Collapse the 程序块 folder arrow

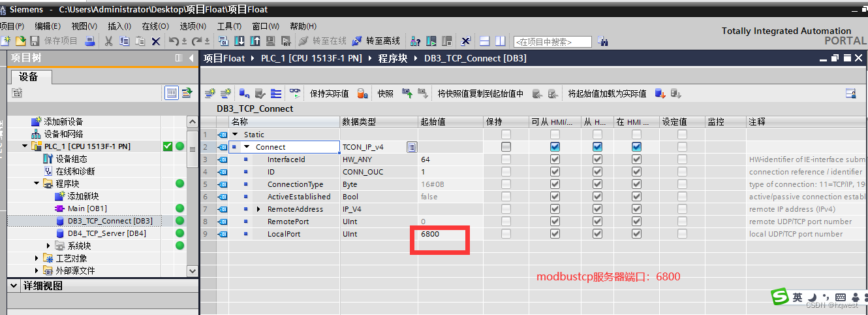(37, 184)
